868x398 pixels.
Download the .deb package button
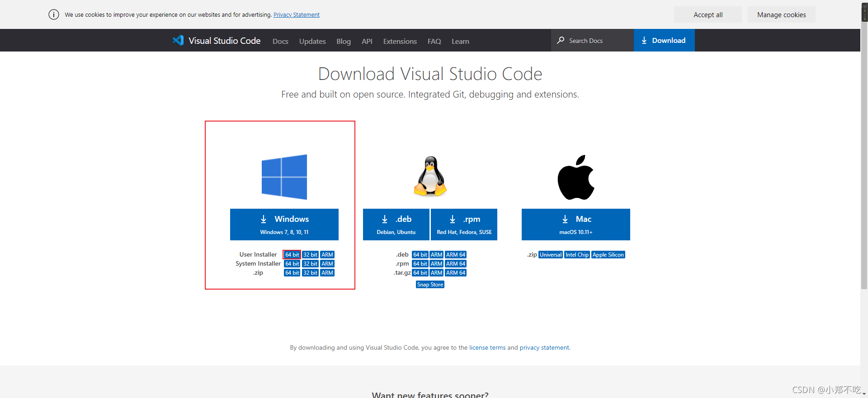396,225
